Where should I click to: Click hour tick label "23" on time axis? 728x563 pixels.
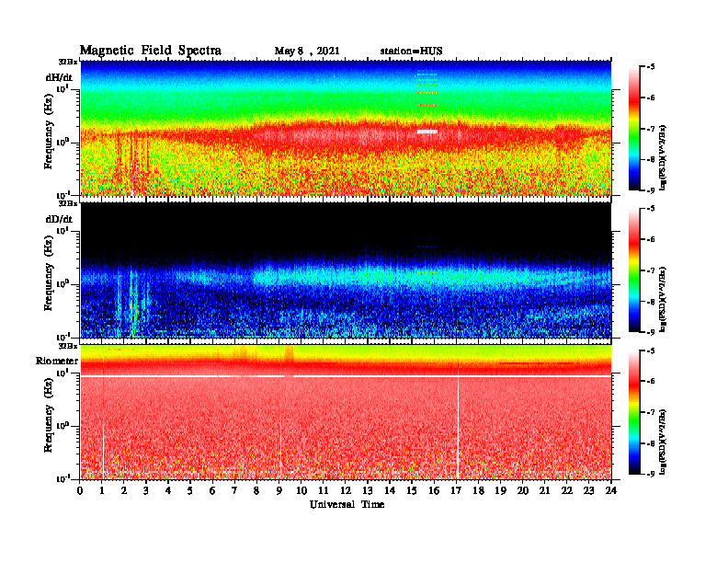(588, 491)
